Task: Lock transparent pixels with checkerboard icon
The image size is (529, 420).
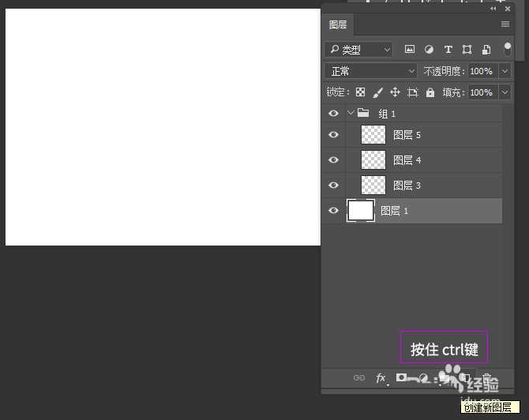Action: pyautogui.click(x=360, y=92)
